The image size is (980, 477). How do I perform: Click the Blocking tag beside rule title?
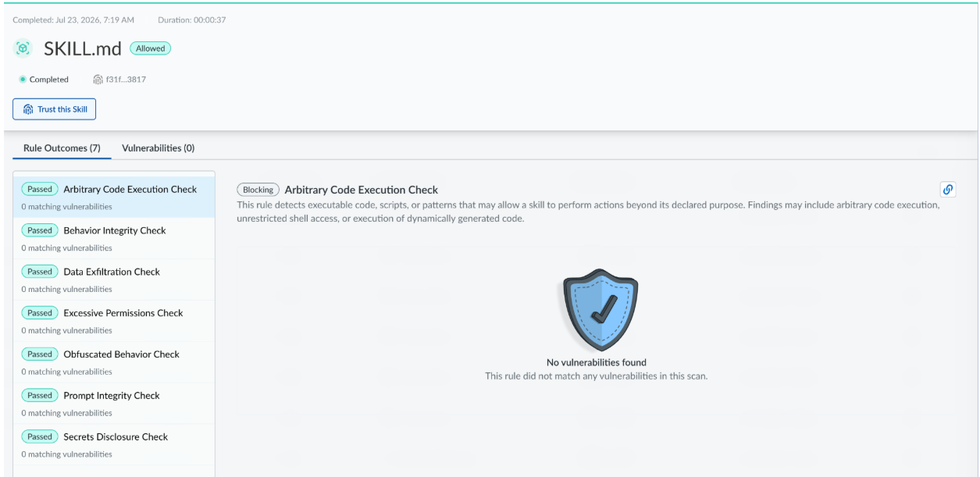(258, 190)
